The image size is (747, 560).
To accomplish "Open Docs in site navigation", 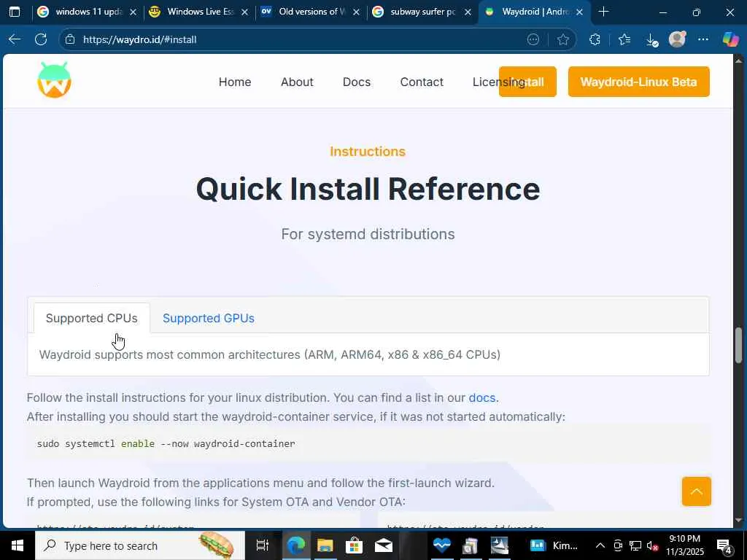I will (356, 82).
